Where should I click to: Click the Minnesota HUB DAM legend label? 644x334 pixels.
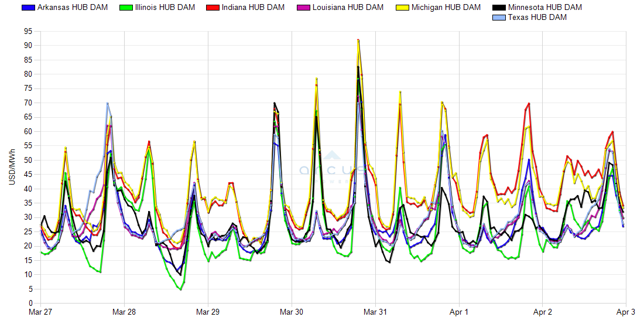[545, 8]
